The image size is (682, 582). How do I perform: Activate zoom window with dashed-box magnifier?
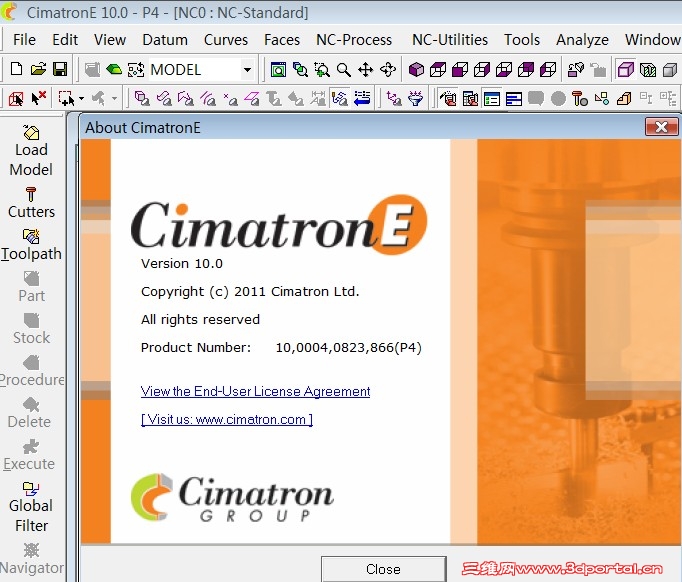click(x=322, y=70)
